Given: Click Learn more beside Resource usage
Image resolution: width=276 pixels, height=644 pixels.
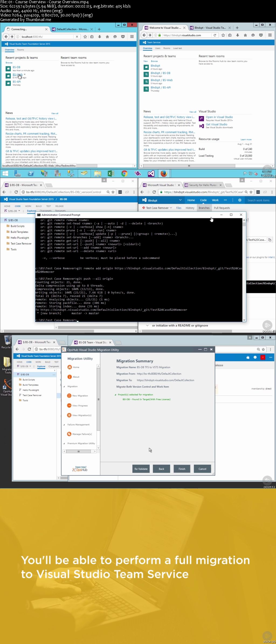Looking at the screenshot, I should pyautogui.click(x=246, y=139).
